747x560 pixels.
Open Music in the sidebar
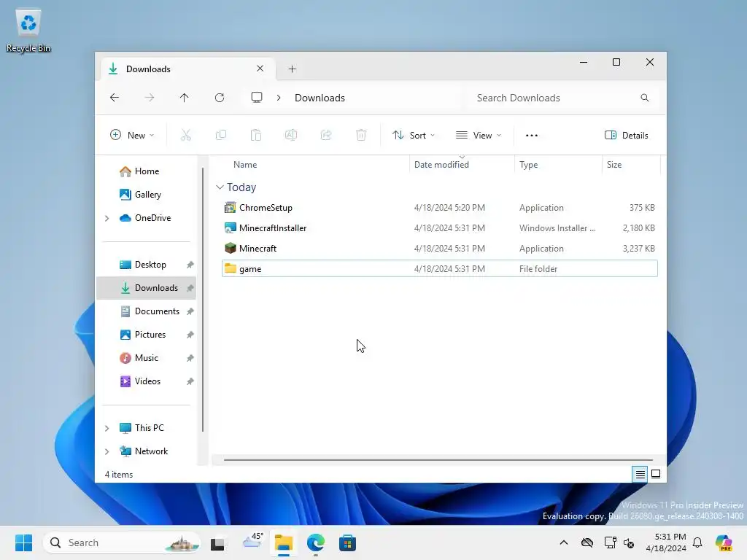tap(146, 358)
